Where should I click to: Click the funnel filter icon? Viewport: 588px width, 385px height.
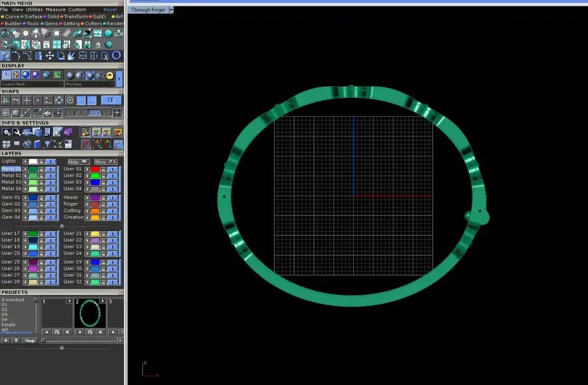coord(48,144)
